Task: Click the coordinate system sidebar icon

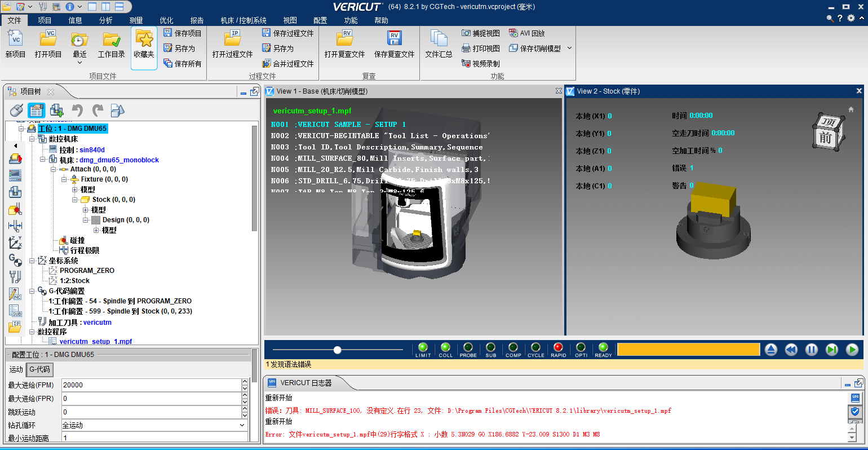Action: click(x=15, y=243)
